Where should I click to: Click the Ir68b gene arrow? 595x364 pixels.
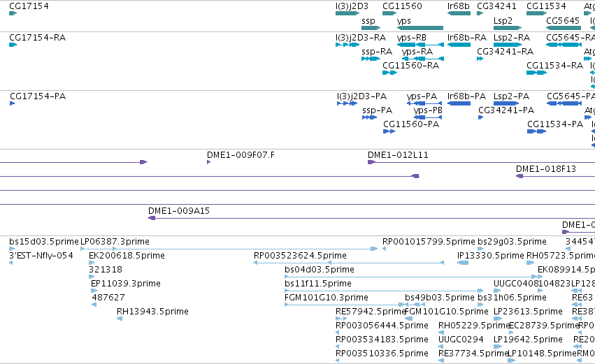coord(459,13)
